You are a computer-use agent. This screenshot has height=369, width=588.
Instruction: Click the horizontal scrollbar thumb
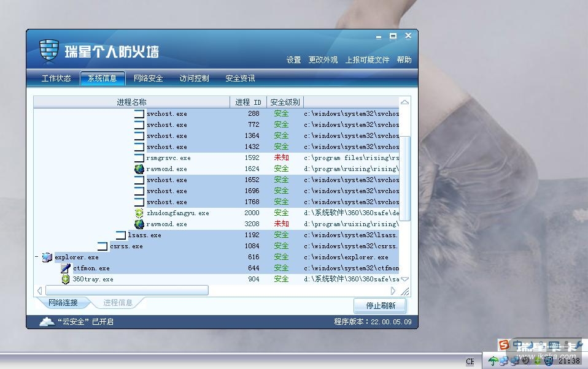click(x=127, y=291)
